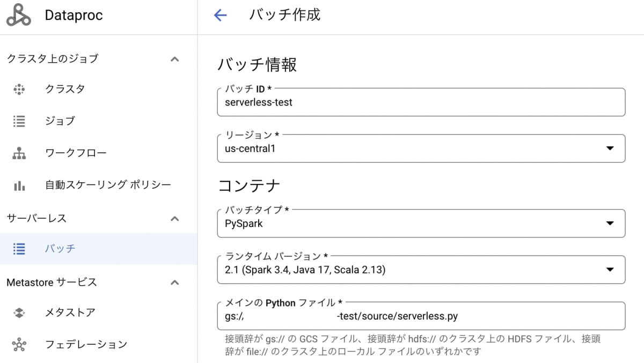Collapse the クラスタ上のジョブ section

[174, 59]
